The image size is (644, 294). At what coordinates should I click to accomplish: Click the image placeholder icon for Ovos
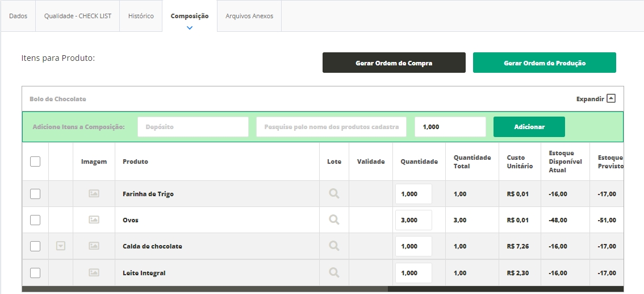(x=94, y=220)
